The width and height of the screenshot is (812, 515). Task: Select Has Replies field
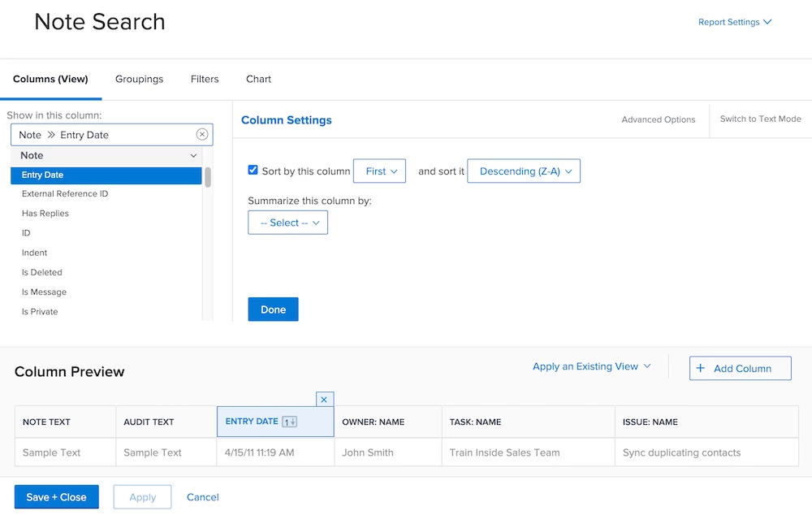click(106, 214)
